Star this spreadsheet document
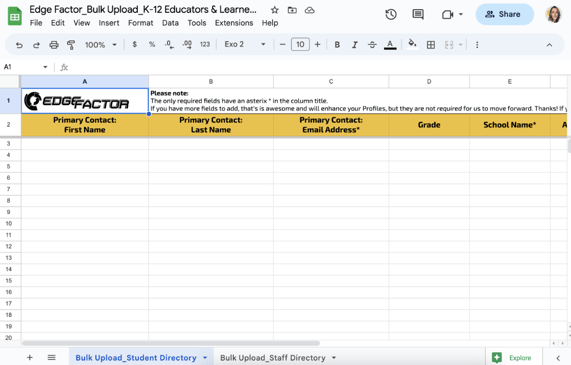Image resolution: width=571 pixels, height=365 pixels. click(275, 10)
